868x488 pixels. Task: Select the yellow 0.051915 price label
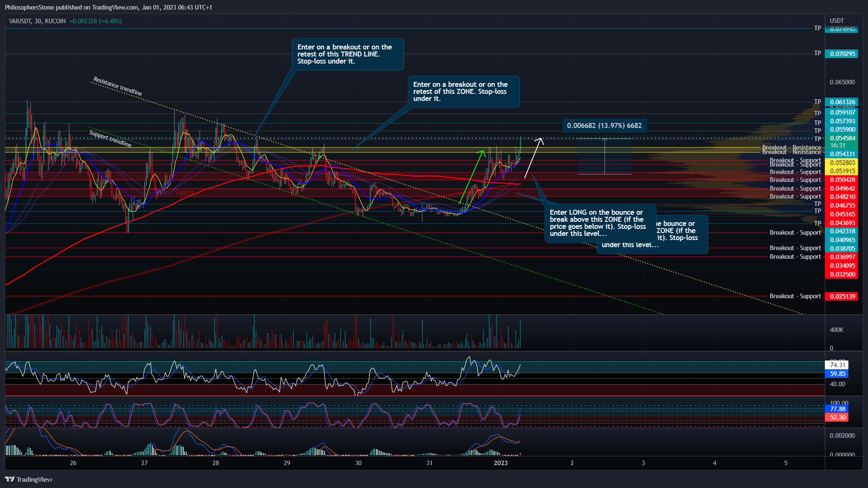(x=841, y=171)
